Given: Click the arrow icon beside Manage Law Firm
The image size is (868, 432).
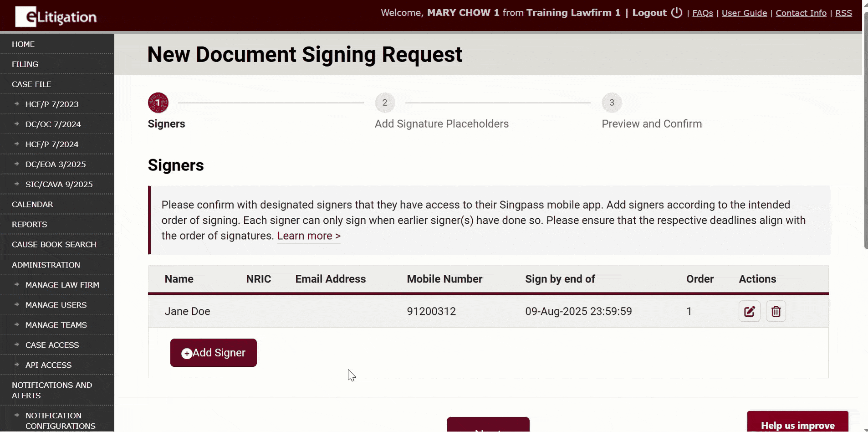Looking at the screenshot, I should click(x=17, y=285).
